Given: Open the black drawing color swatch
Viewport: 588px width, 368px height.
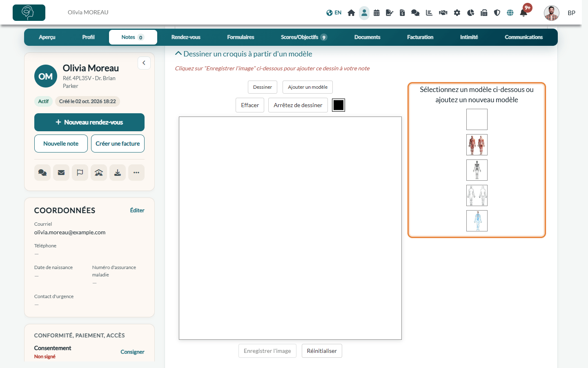Looking at the screenshot, I should [339, 105].
